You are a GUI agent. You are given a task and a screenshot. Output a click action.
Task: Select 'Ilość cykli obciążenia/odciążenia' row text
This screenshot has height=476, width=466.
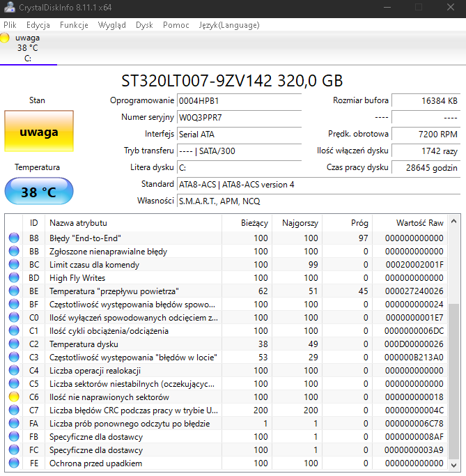[x=109, y=331]
